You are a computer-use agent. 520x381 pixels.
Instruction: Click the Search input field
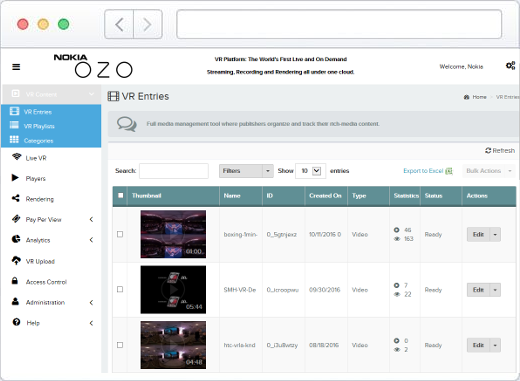[x=174, y=171]
